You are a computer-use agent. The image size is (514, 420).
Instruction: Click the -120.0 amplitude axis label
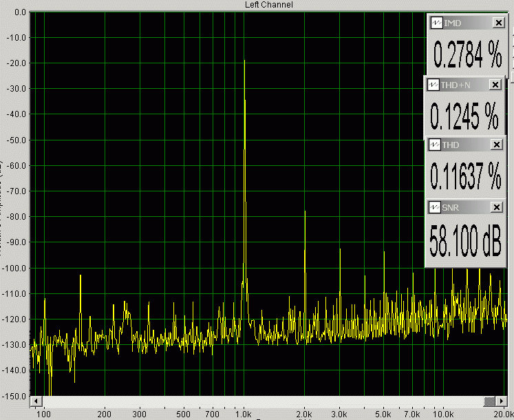[x=14, y=319]
